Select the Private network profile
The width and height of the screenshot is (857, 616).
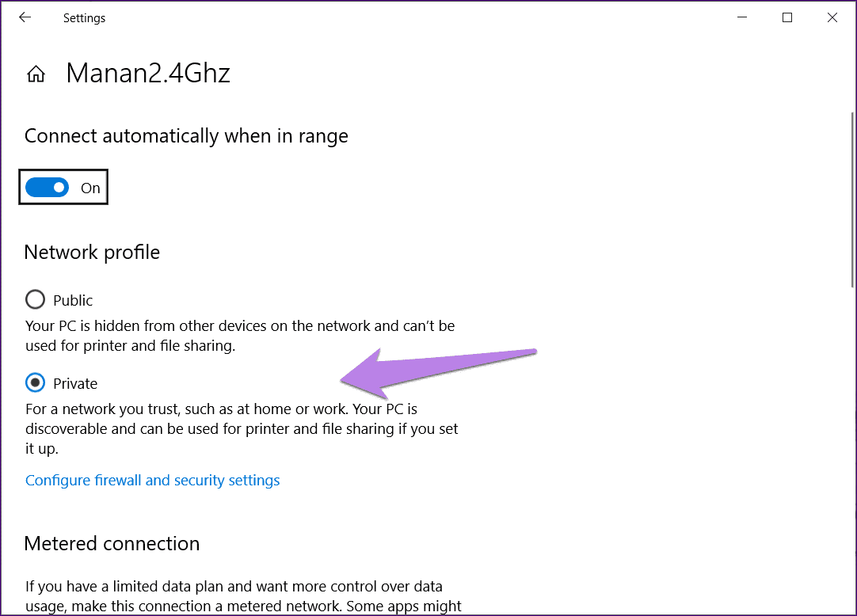pos(35,382)
